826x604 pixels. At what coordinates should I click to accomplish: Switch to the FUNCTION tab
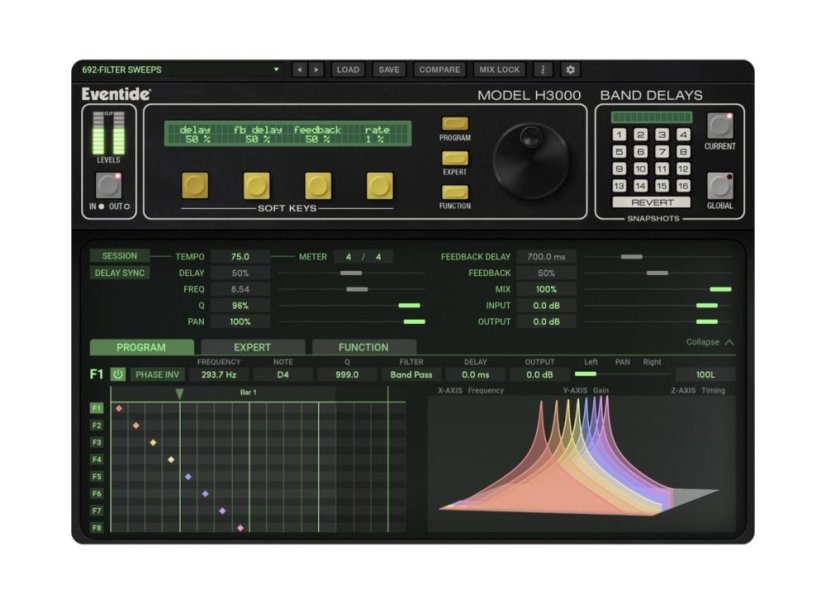click(x=364, y=347)
